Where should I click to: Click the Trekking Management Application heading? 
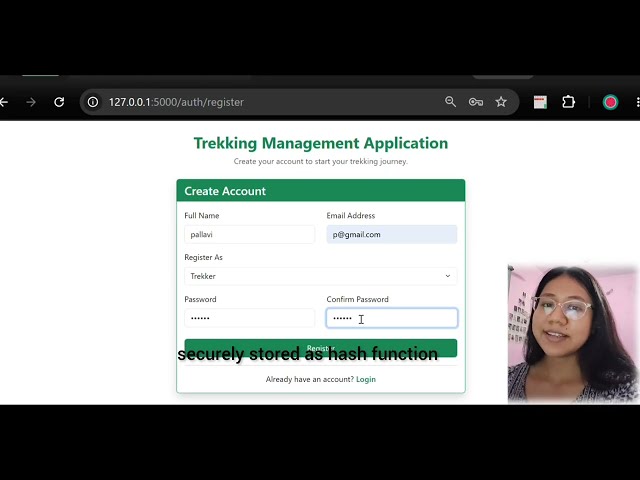pos(320,143)
